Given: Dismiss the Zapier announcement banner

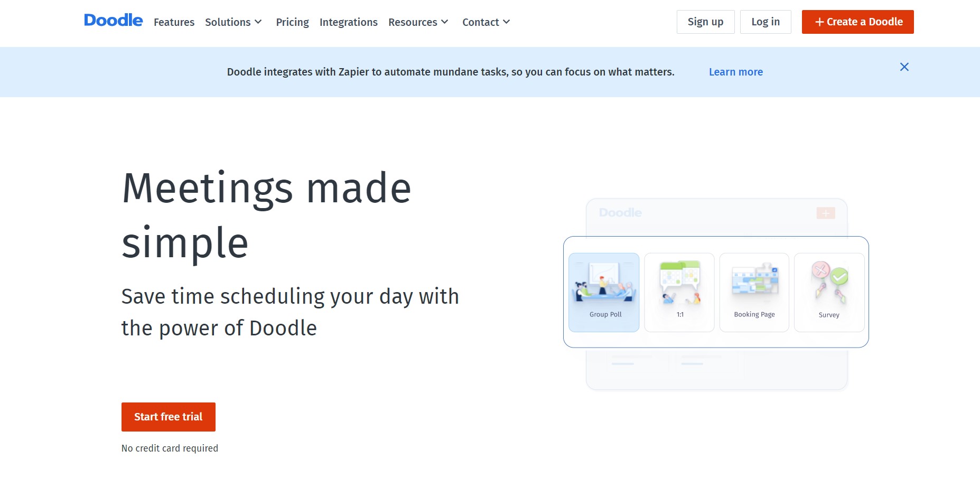Looking at the screenshot, I should 904,67.
